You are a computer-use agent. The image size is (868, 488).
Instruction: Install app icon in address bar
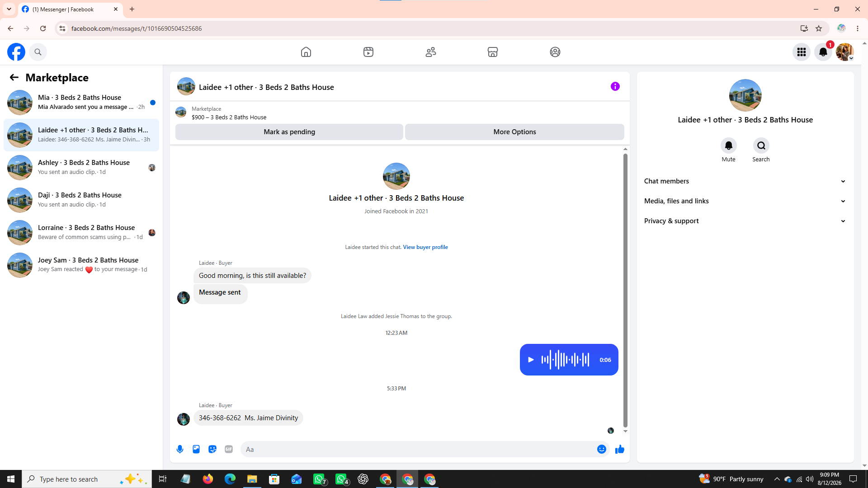coord(804,28)
